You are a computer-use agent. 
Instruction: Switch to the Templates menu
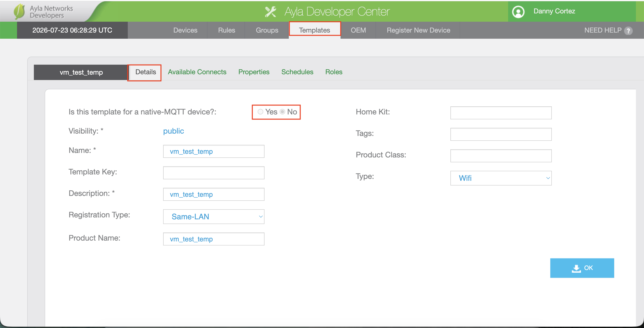[314, 30]
